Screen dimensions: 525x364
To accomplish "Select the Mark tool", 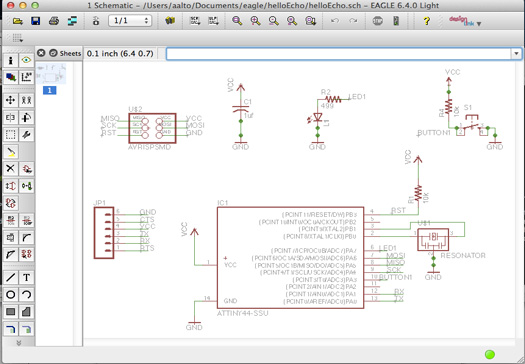I will [26, 77].
